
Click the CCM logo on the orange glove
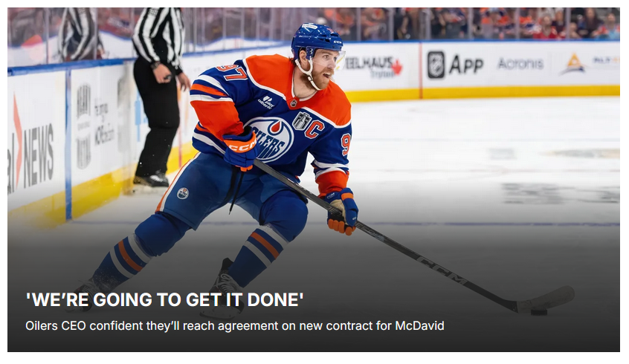pyautogui.click(x=242, y=146)
